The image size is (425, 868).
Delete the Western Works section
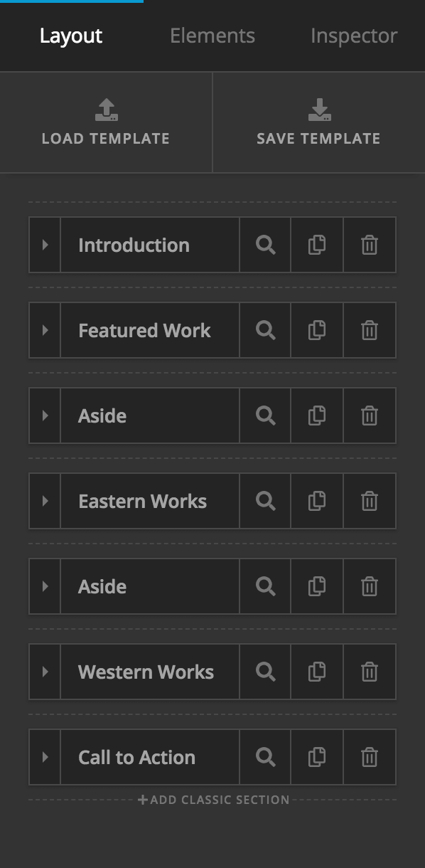coord(370,672)
